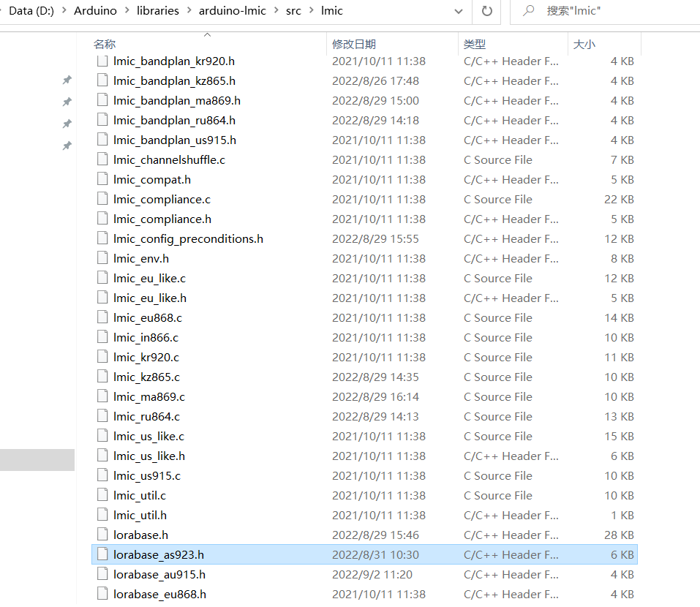Select file icon of lmic_config_preconditions.h
This screenshot has height=607, width=700.
click(x=102, y=238)
